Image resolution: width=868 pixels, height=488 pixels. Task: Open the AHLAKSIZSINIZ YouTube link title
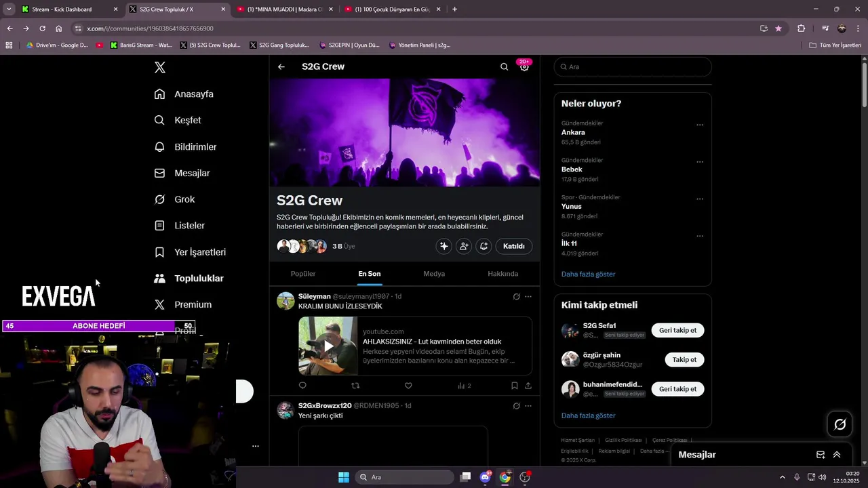(x=432, y=342)
